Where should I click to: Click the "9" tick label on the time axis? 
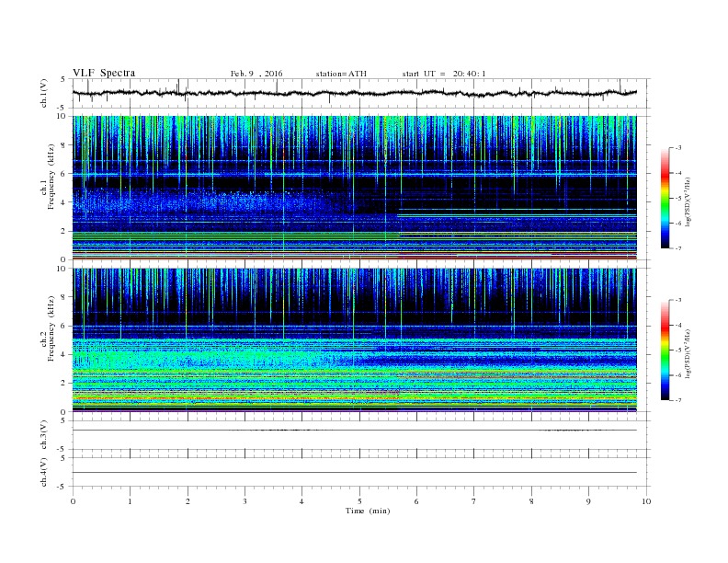point(588,501)
